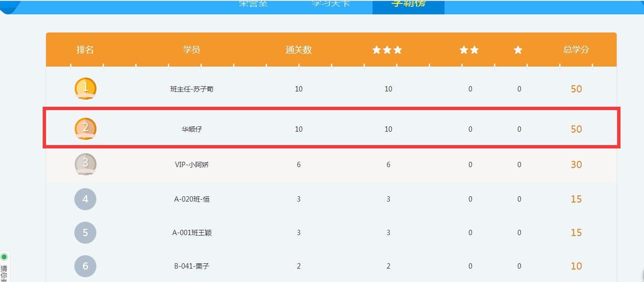The image size is (644, 282).
Task: Open student 班主任-苏子荀's entry
Action: [x=192, y=89]
